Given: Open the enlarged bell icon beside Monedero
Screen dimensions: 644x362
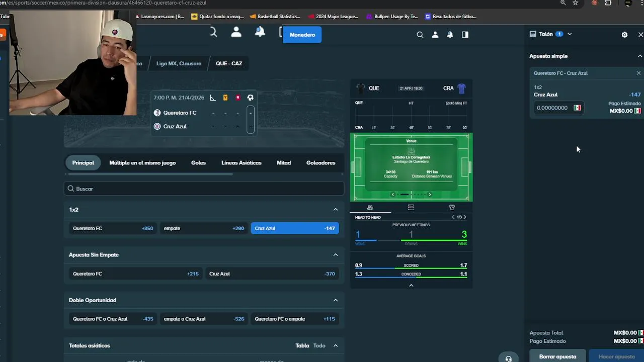Looking at the screenshot, I should coord(260,32).
